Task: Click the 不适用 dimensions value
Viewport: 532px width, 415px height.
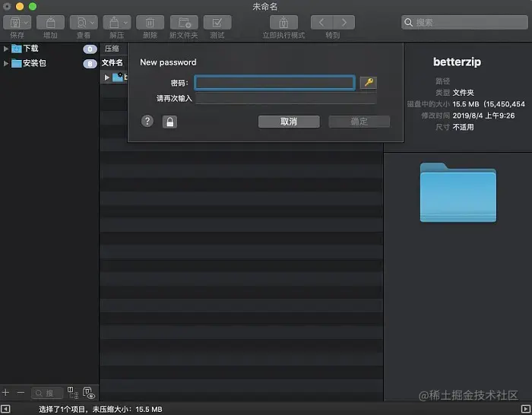Action: click(463, 127)
